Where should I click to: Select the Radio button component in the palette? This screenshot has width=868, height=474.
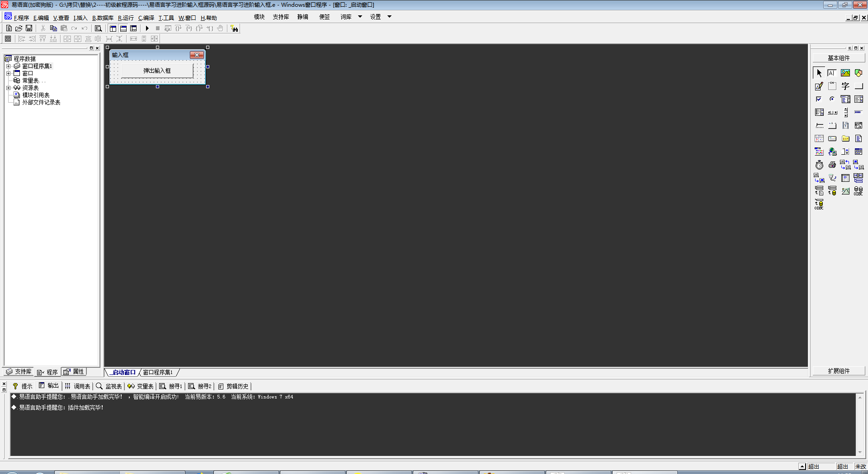point(832,99)
